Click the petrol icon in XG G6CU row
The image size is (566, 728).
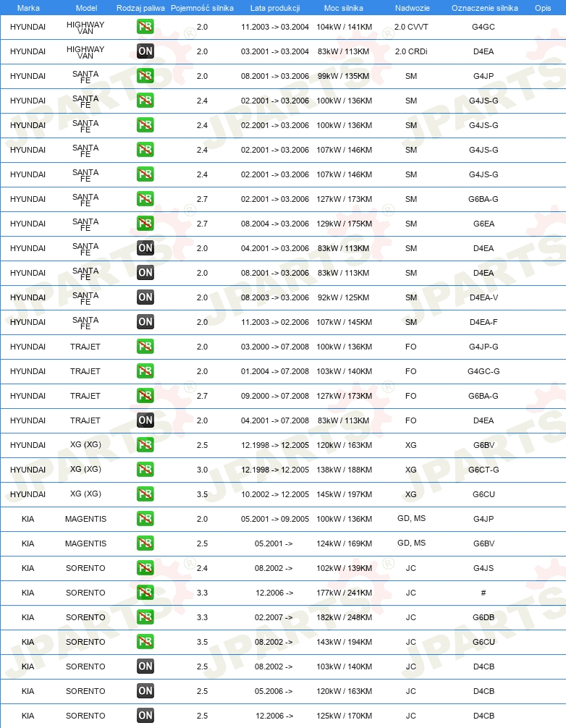[145, 494]
